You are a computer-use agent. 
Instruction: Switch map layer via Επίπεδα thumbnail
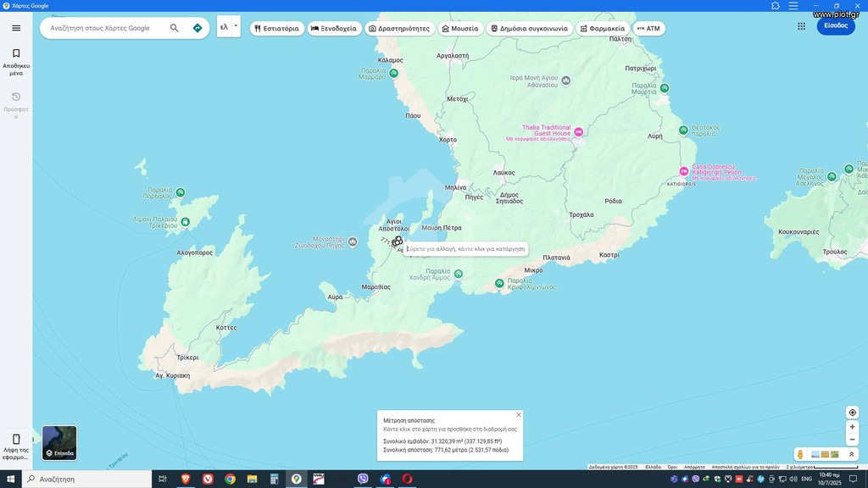[59, 442]
